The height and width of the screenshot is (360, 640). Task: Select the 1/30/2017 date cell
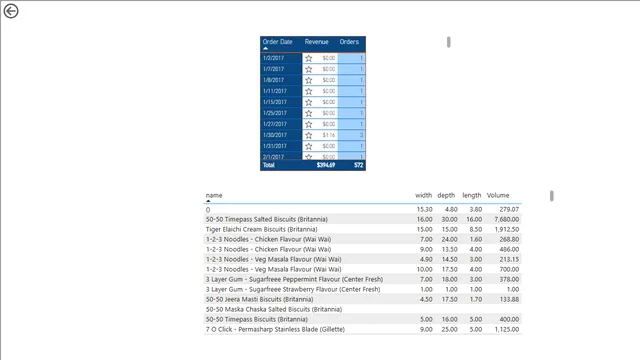click(281, 136)
